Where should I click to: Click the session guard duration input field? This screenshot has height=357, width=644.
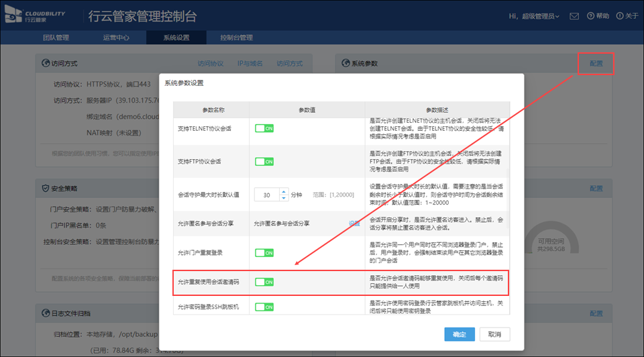(x=267, y=195)
